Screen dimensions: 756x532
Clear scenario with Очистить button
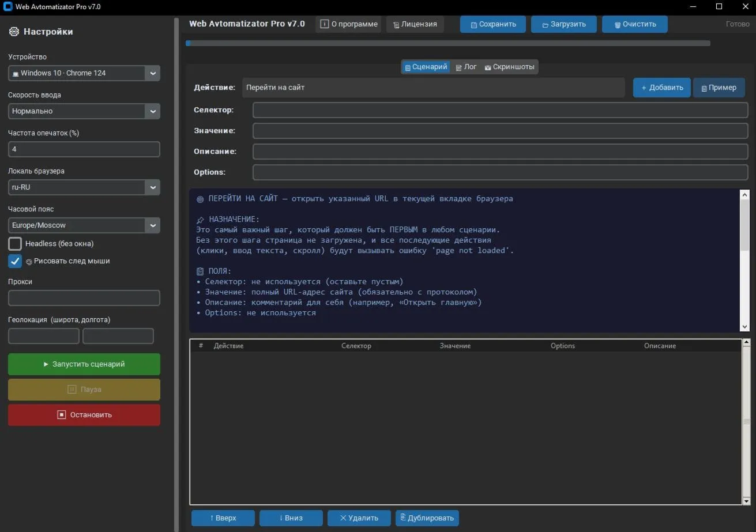[x=635, y=24]
